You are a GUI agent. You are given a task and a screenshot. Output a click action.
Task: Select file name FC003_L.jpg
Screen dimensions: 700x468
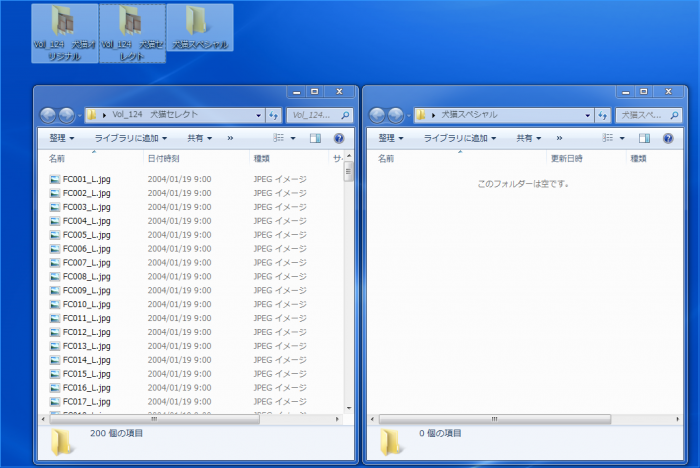click(x=87, y=207)
